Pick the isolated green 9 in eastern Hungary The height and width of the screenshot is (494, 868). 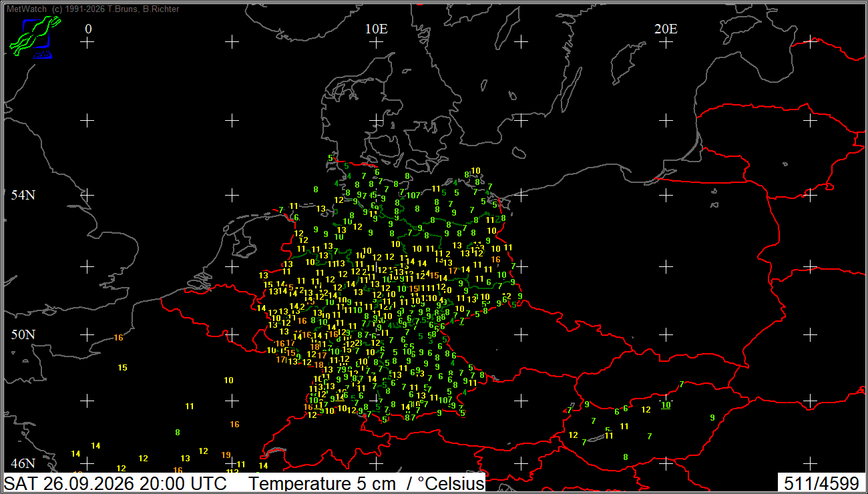[x=712, y=418]
